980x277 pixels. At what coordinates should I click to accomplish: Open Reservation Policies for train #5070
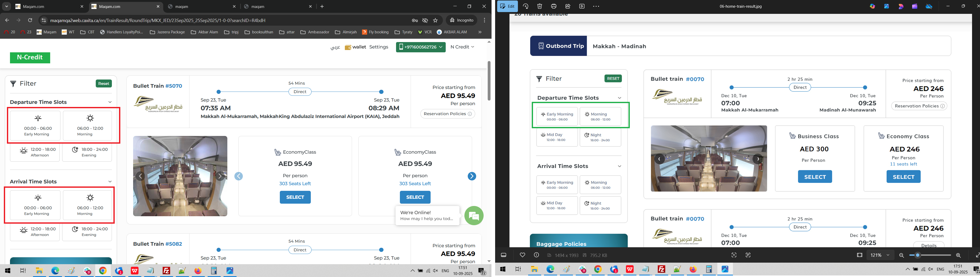point(448,114)
